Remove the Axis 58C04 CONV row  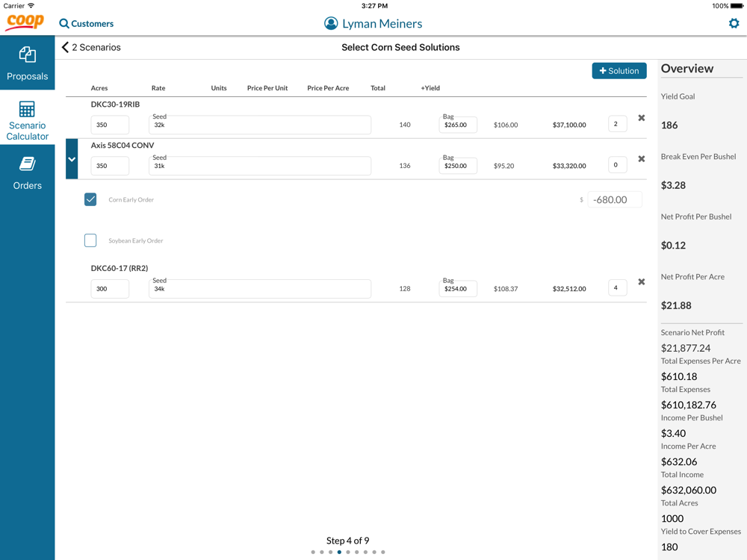click(x=641, y=158)
